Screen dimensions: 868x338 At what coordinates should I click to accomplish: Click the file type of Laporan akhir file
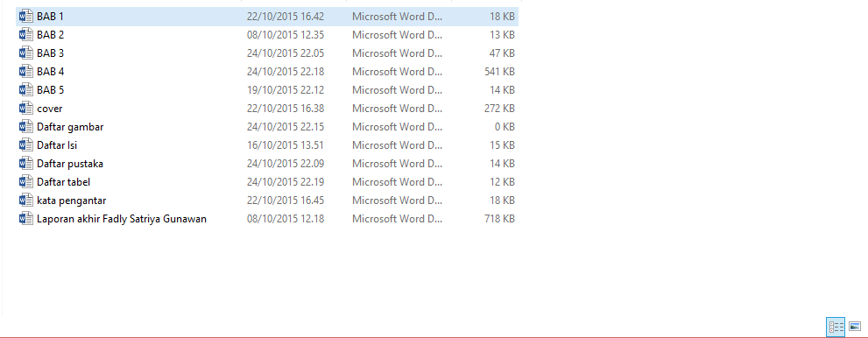pyautogui.click(x=398, y=219)
